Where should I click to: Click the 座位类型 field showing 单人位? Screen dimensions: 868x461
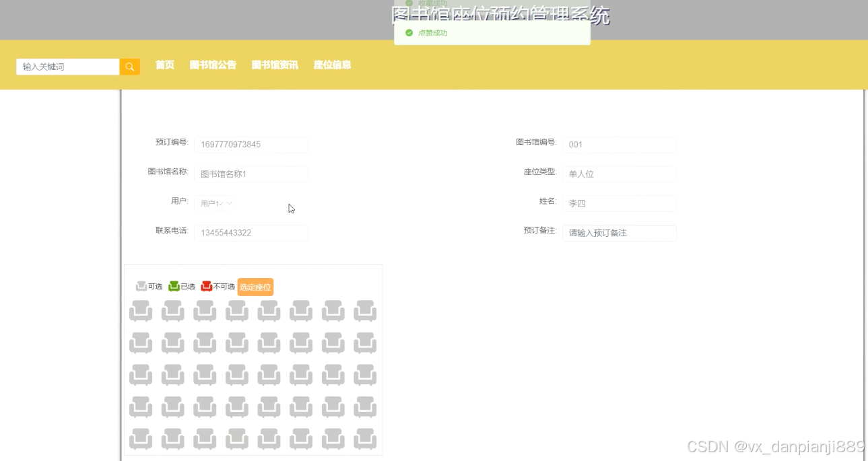pyautogui.click(x=620, y=174)
